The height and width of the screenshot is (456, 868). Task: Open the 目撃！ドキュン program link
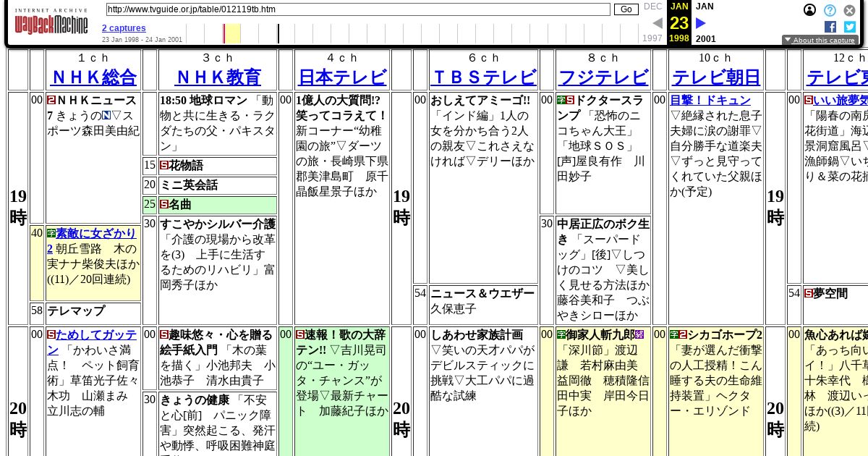pyautogui.click(x=710, y=100)
